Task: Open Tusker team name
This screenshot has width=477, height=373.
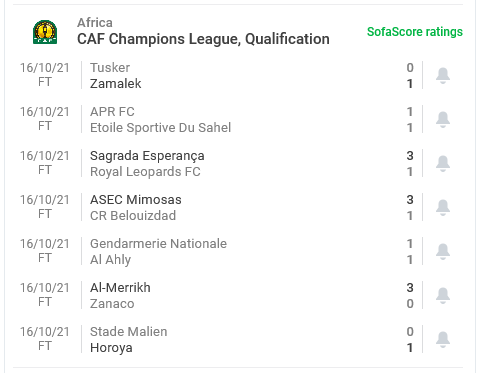Action: pos(110,68)
